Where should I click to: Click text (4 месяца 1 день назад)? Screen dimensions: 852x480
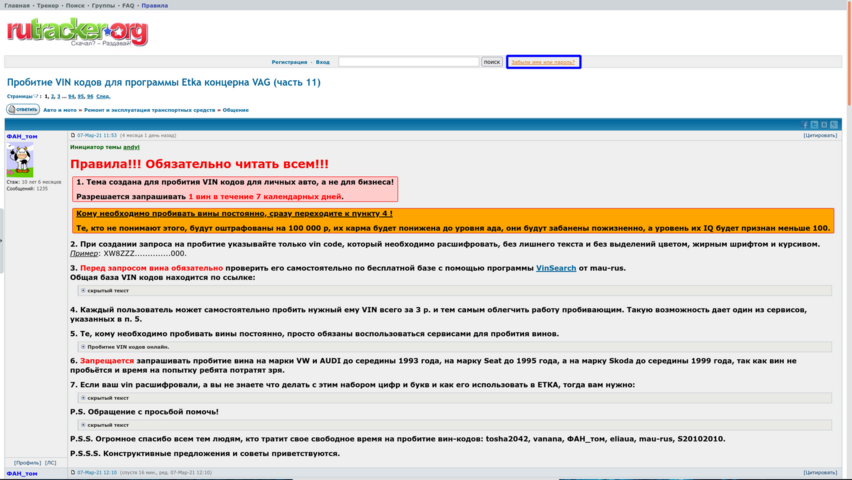coord(148,135)
